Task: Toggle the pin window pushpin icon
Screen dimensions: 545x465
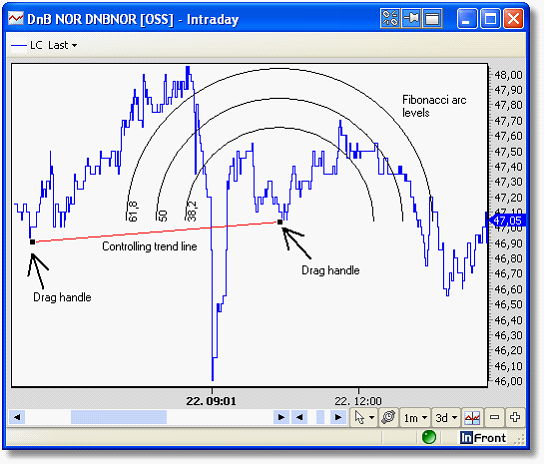Action: (411, 18)
